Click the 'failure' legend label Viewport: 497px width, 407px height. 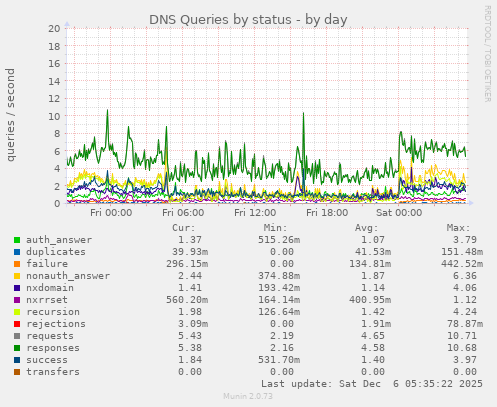tap(47, 264)
